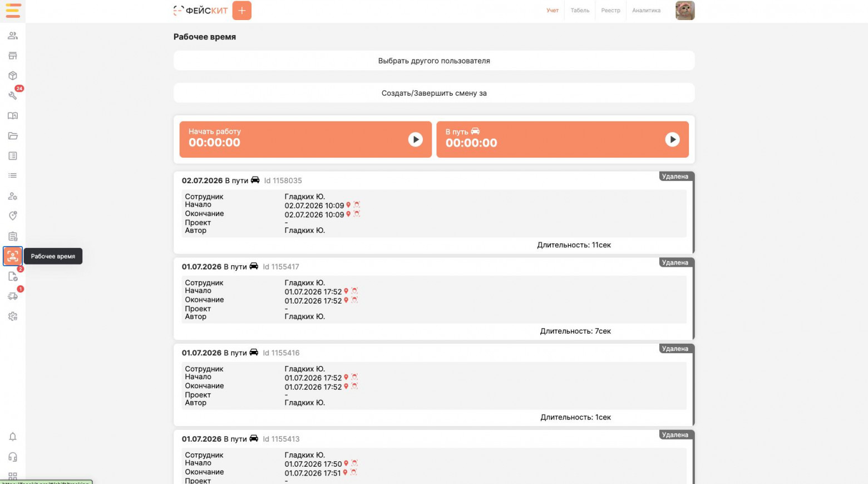868x484 pixels.
Task: Show start location pin for Id 1155413
Action: click(346, 463)
